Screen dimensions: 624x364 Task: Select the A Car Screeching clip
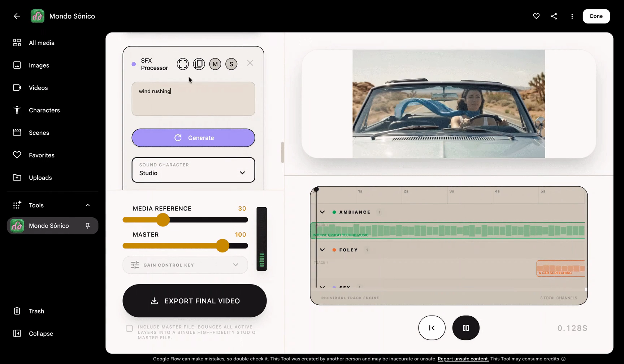tap(561, 269)
